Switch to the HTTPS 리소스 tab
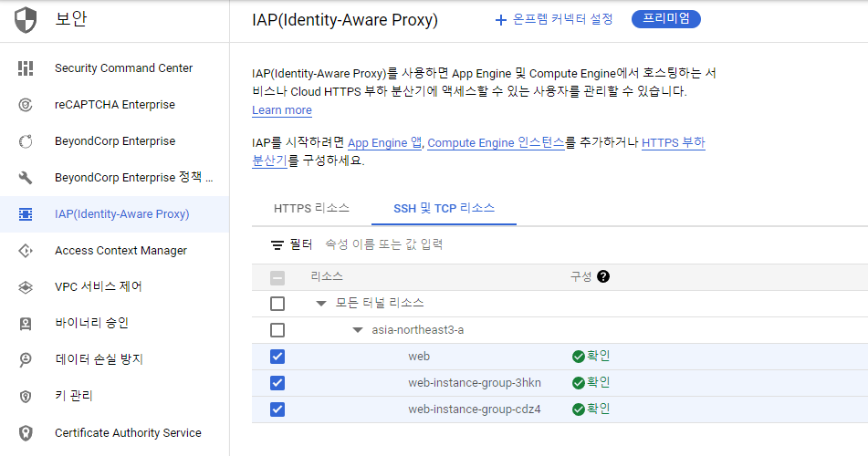This screenshot has width=868, height=456. (x=311, y=208)
